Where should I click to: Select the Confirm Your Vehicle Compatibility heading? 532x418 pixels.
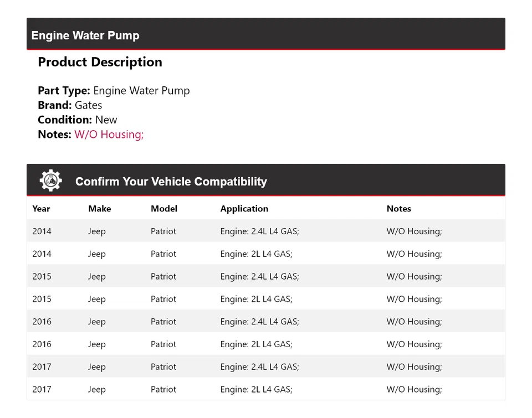pyautogui.click(x=171, y=182)
